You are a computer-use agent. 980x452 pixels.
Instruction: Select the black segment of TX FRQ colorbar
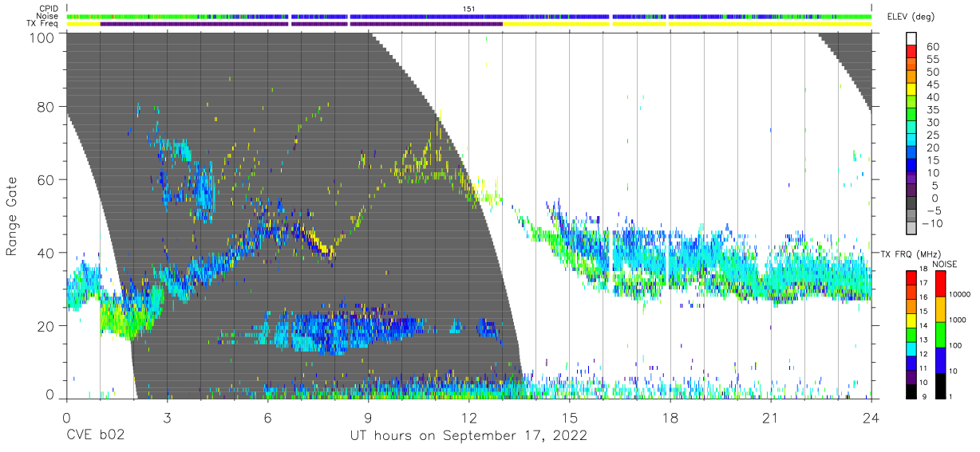(912, 391)
